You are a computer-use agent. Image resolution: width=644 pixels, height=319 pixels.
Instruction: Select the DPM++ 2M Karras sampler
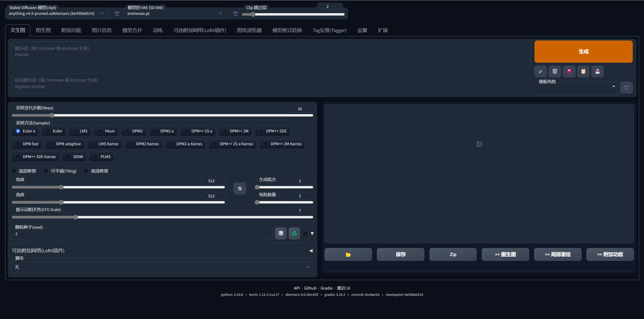click(x=282, y=144)
